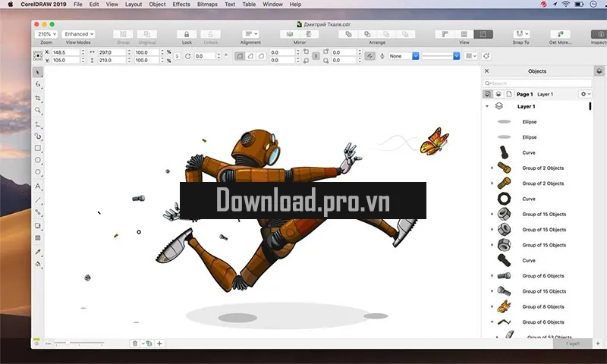Open Get More add-ons

point(560,34)
